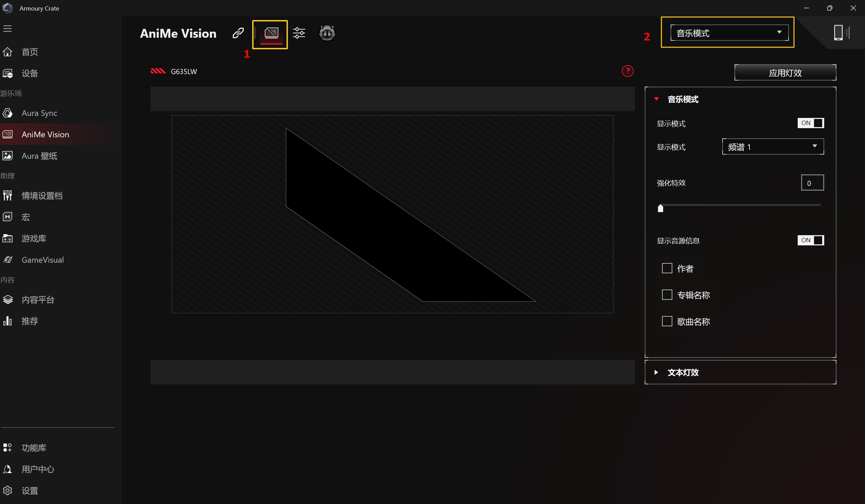Check the 作者 checkbox
Image resolution: width=865 pixels, height=504 pixels.
pyautogui.click(x=667, y=268)
